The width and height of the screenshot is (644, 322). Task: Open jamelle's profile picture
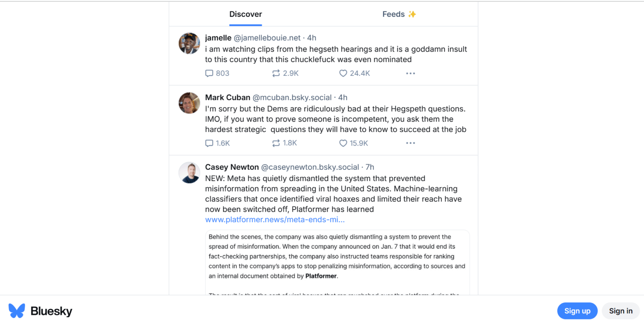(x=189, y=43)
